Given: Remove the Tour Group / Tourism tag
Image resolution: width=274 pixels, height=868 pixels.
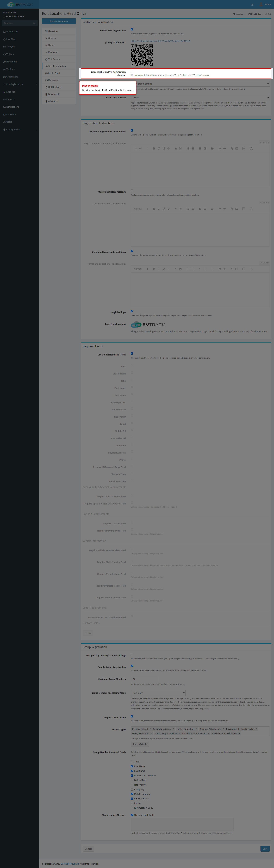Looking at the screenshot, I should [x=179, y=733].
